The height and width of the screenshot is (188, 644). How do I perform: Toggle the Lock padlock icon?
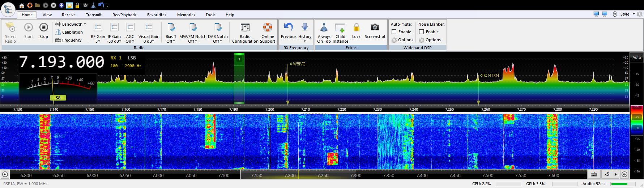pyautogui.click(x=356, y=28)
